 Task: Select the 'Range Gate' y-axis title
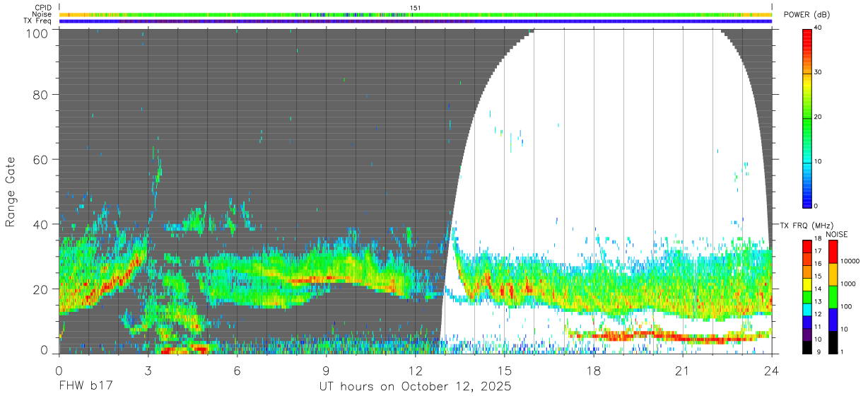click(11, 192)
